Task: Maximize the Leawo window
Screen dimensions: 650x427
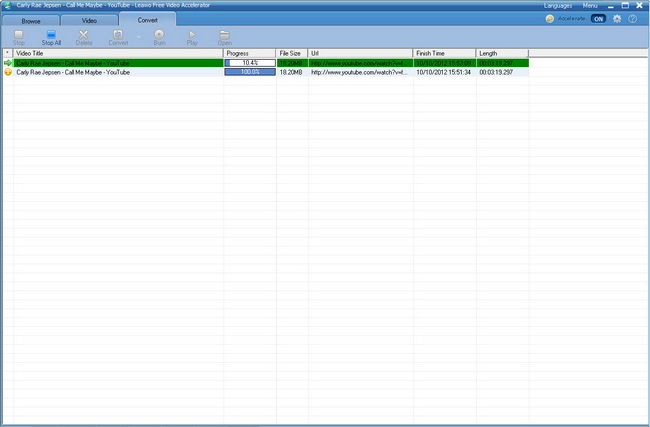Action: click(x=625, y=6)
